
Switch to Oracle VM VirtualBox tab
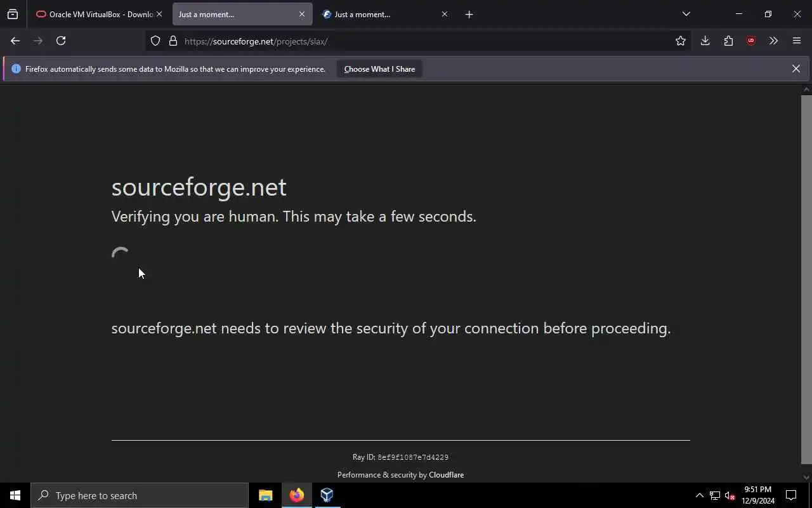click(100, 14)
